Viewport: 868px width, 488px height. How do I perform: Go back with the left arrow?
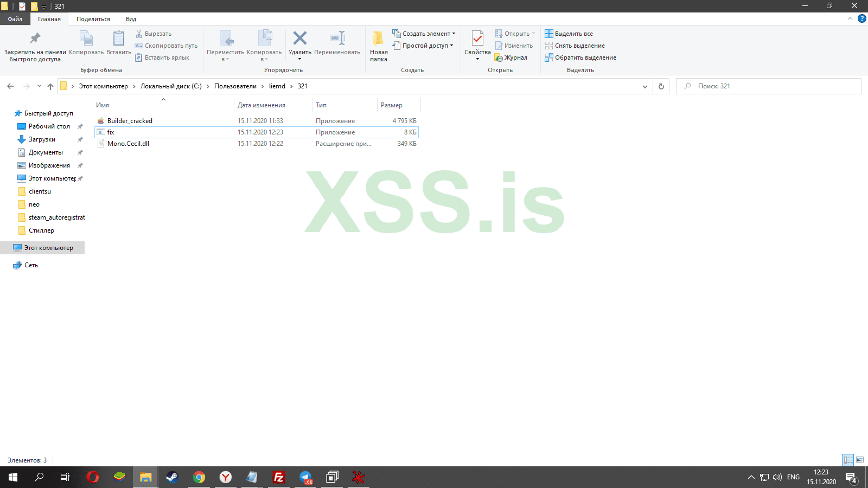(10, 86)
